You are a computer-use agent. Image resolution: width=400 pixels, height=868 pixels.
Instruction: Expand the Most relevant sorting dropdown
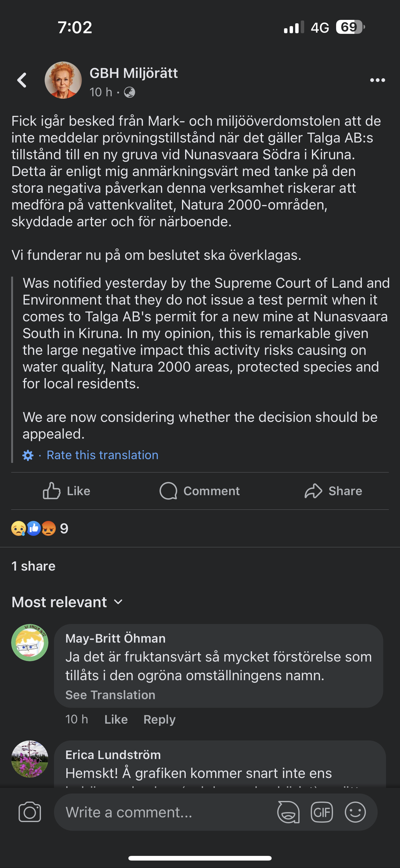(67, 602)
